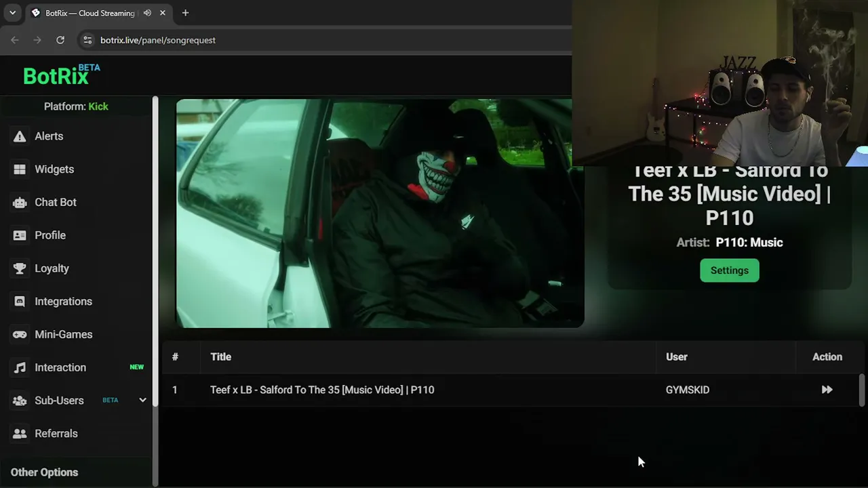The width and height of the screenshot is (868, 488).
Task: Click the song queue table scrollbar
Action: click(862, 390)
